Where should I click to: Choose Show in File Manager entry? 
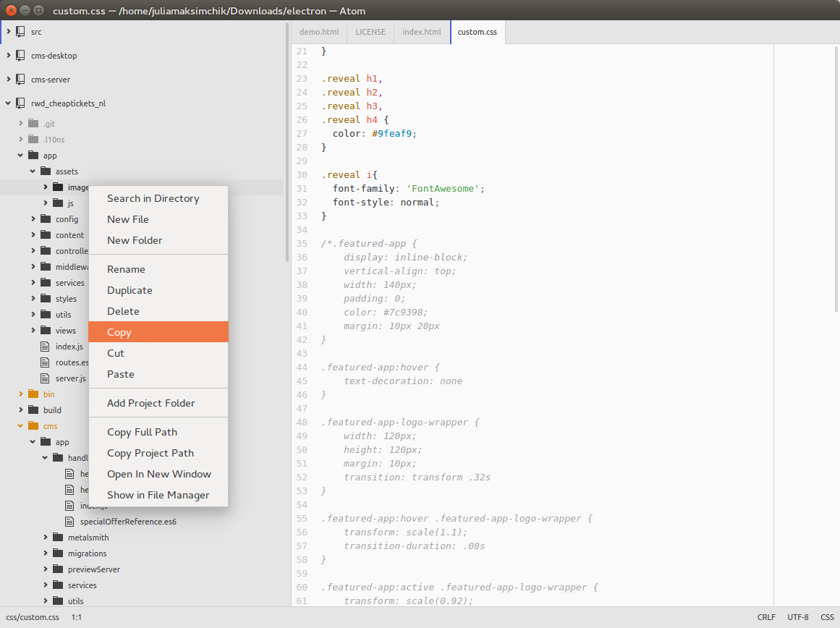pyautogui.click(x=158, y=495)
